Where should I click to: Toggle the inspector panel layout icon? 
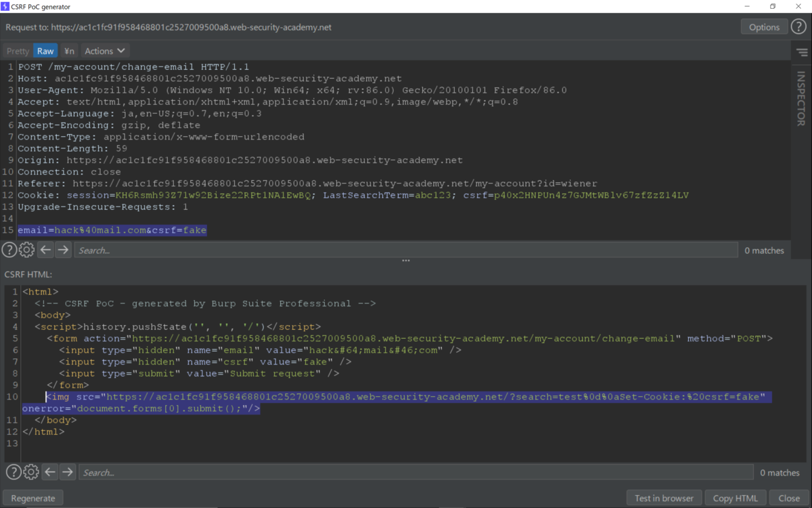pyautogui.click(x=802, y=52)
